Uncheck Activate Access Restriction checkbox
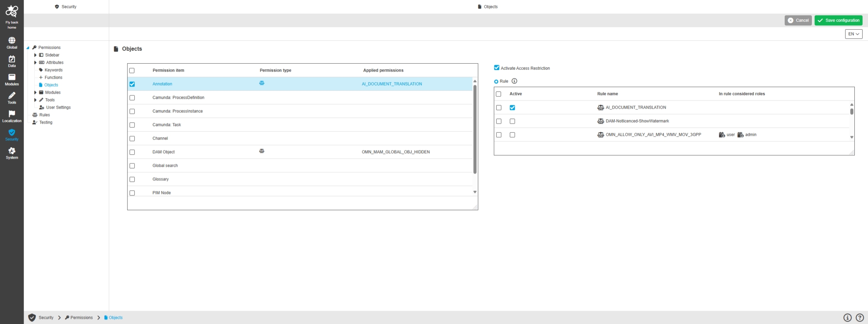 tap(497, 68)
